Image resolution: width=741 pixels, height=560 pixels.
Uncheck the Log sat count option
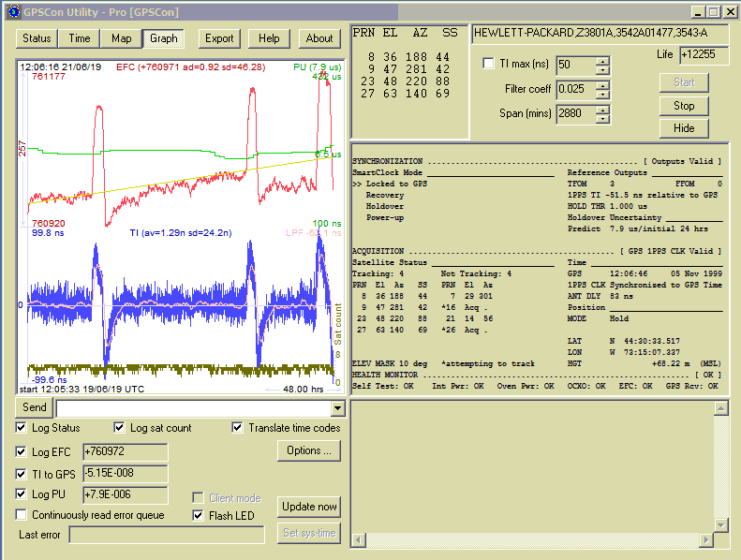(x=119, y=428)
